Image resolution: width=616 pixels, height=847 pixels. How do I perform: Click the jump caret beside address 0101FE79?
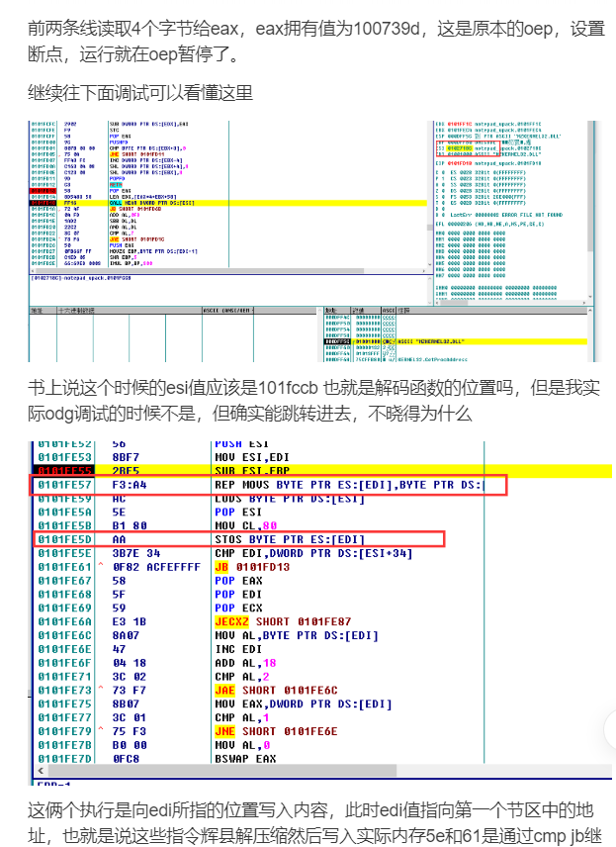click(x=100, y=729)
